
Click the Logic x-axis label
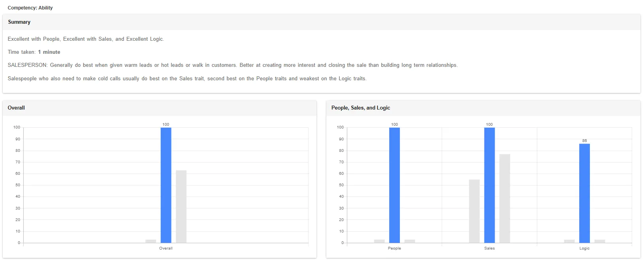(x=584, y=248)
